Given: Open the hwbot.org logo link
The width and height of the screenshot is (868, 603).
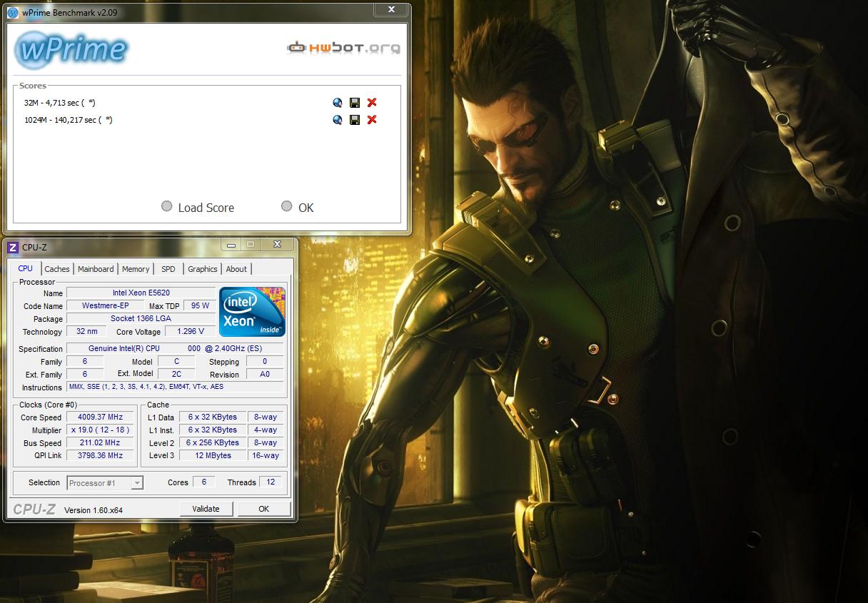Looking at the screenshot, I should (343, 48).
